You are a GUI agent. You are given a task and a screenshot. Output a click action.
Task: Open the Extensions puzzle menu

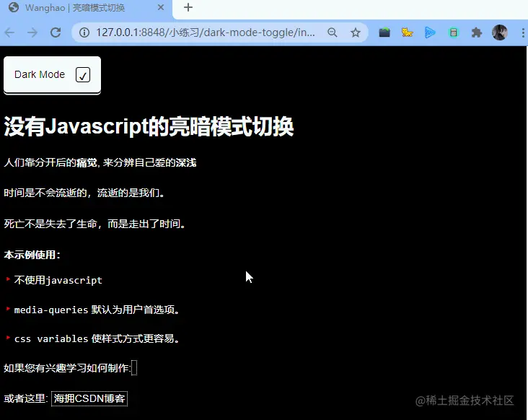coord(477,32)
